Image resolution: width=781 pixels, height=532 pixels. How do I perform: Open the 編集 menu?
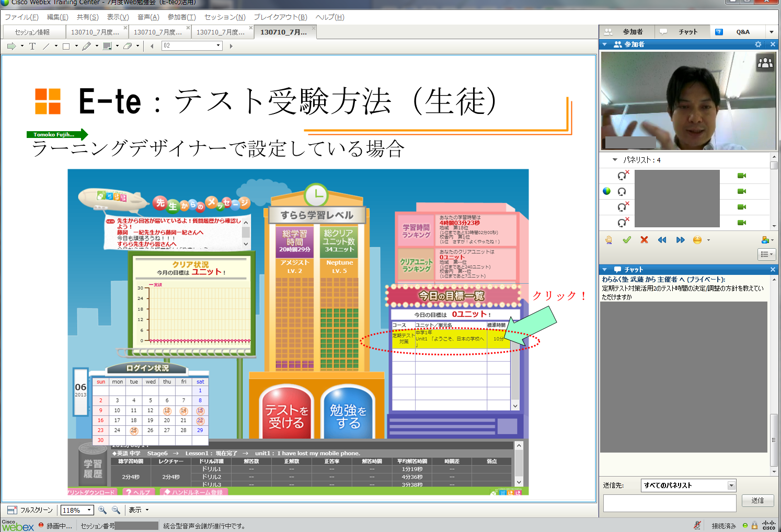(x=58, y=17)
